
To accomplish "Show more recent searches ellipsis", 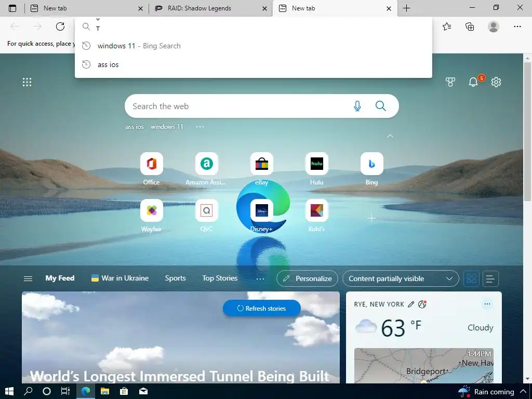I will pyautogui.click(x=200, y=127).
